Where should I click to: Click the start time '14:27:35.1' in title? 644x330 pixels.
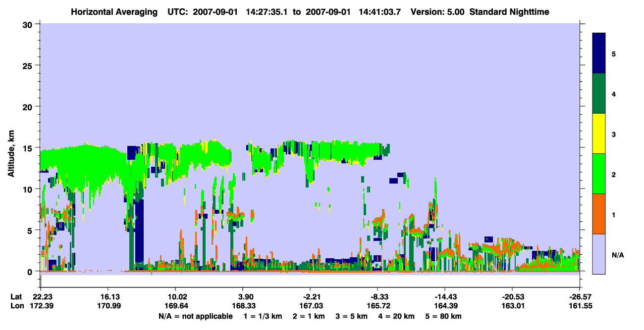click(268, 12)
